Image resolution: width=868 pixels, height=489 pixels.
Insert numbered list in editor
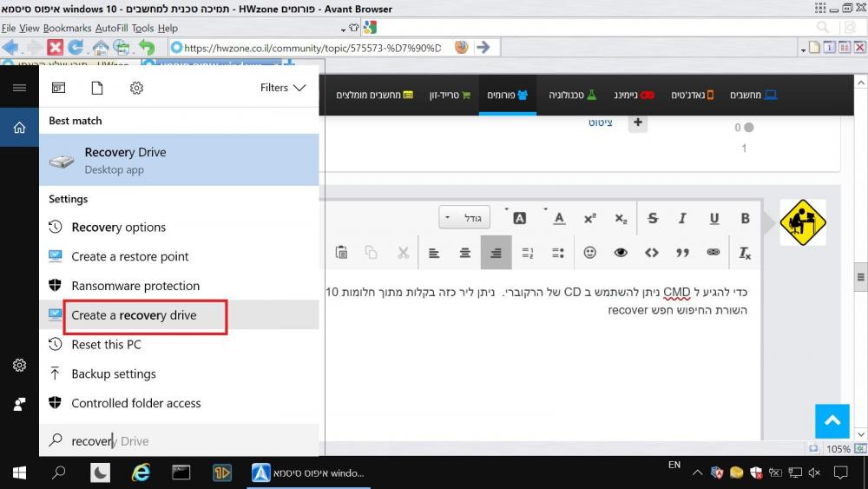(528, 253)
